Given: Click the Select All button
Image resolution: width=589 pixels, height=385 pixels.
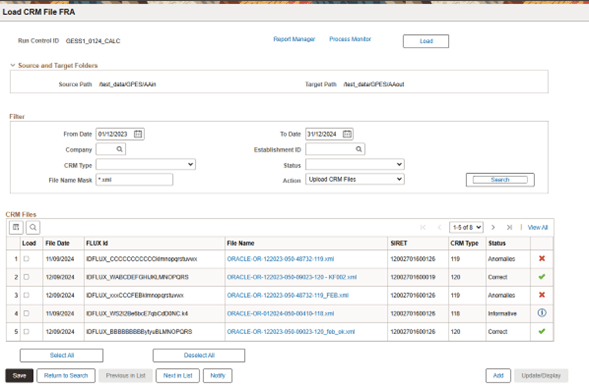Looking at the screenshot, I should click(x=62, y=355).
